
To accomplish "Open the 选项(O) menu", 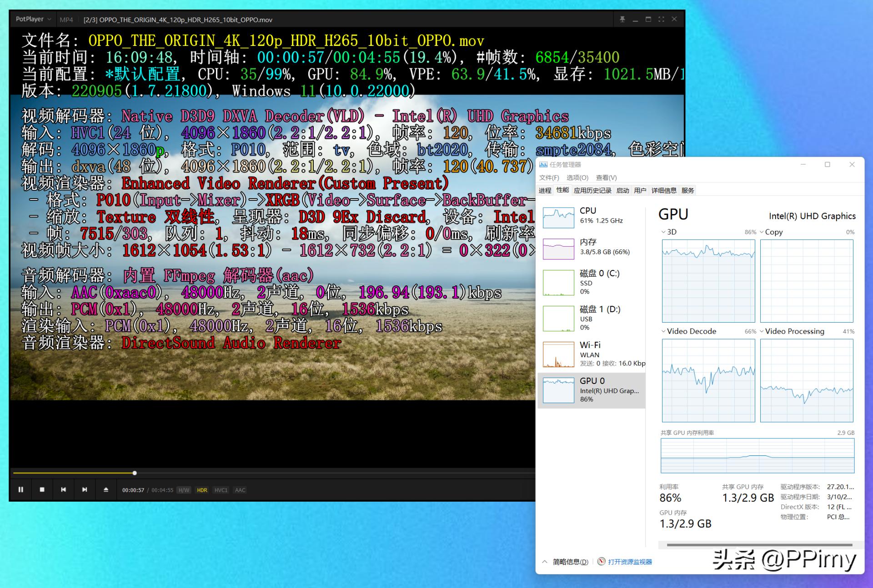I will (x=577, y=178).
